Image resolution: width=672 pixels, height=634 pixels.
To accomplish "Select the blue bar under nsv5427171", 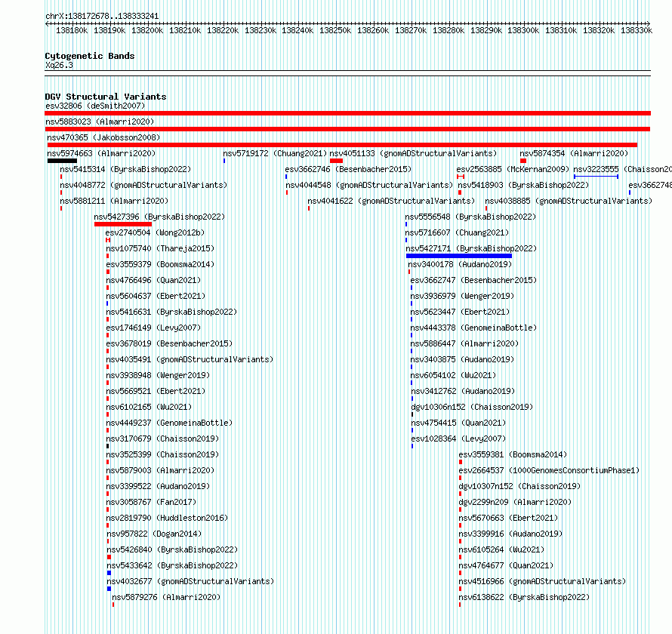I will coord(459,256).
